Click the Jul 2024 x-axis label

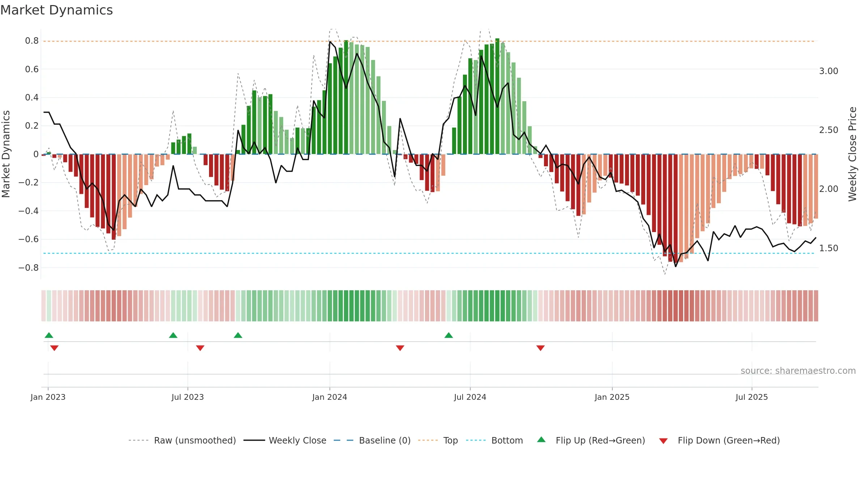click(x=470, y=397)
